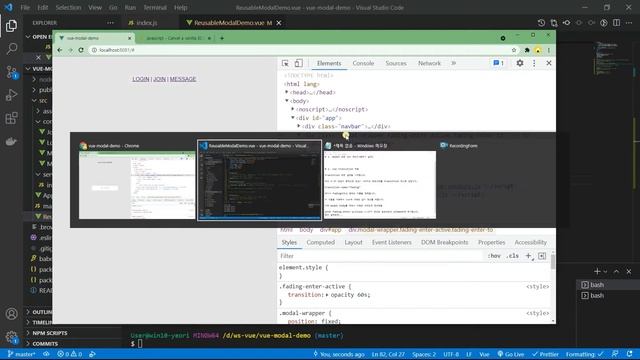Open the Explorer view in the activity bar
640x360 pixels.
pyautogui.click(x=11, y=26)
